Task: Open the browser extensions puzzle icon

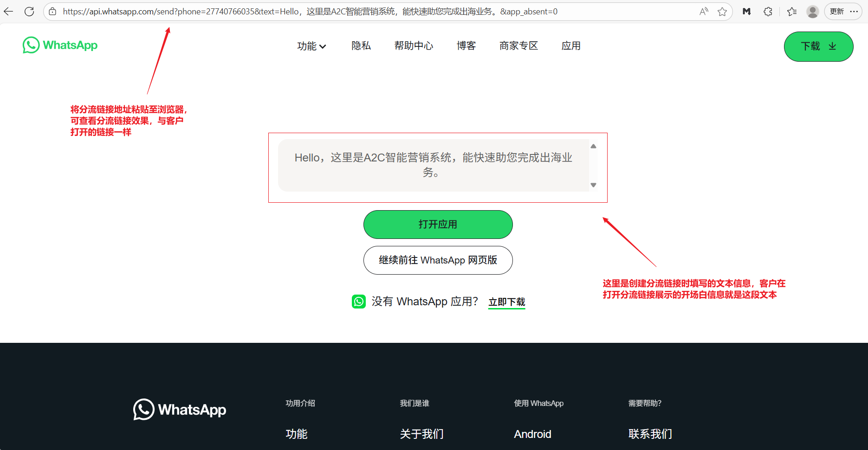Action: [768, 12]
